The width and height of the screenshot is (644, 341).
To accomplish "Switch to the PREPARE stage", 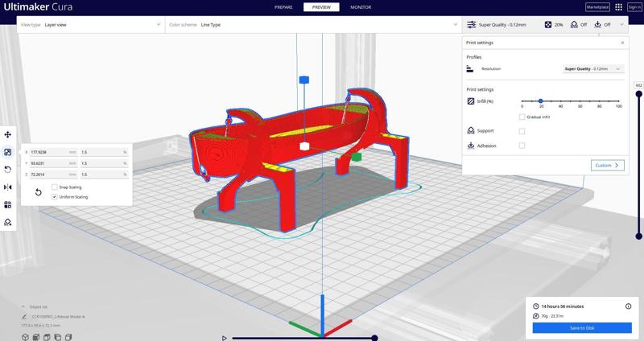I will 283,7.
